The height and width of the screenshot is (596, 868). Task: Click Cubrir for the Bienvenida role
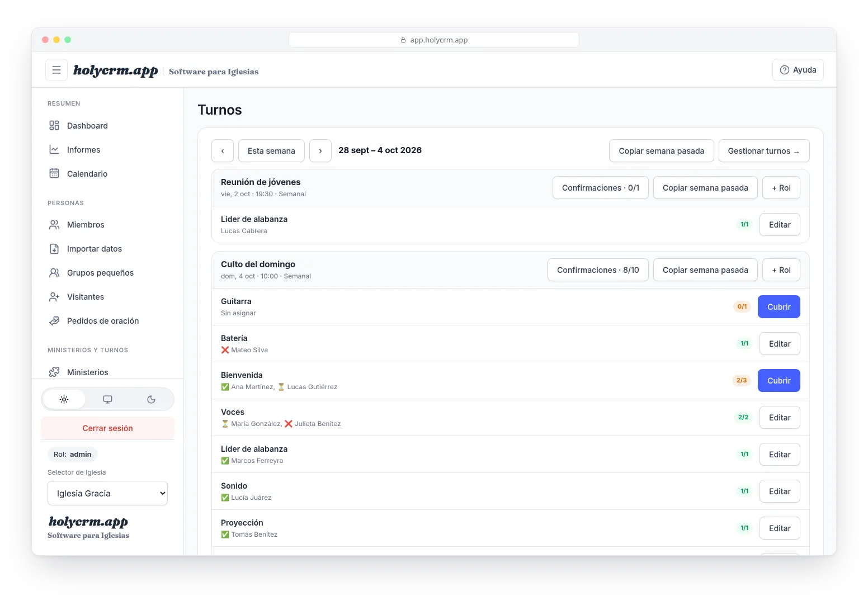[779, 380]
